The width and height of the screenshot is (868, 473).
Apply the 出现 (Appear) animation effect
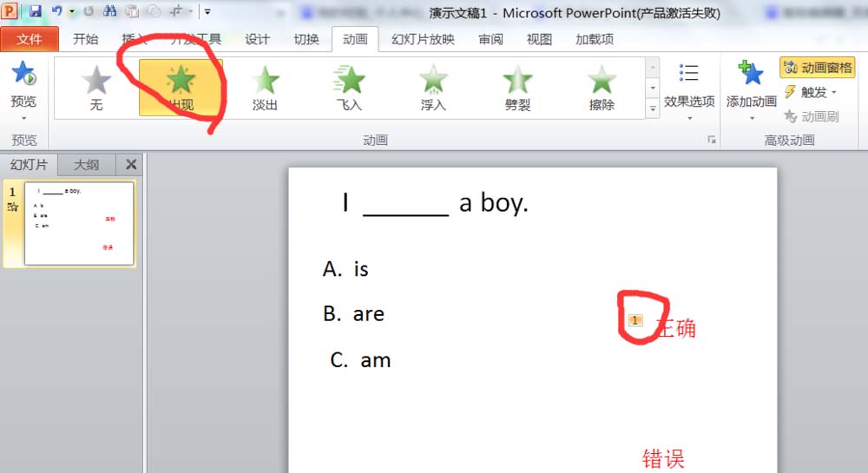click(181, 88)
